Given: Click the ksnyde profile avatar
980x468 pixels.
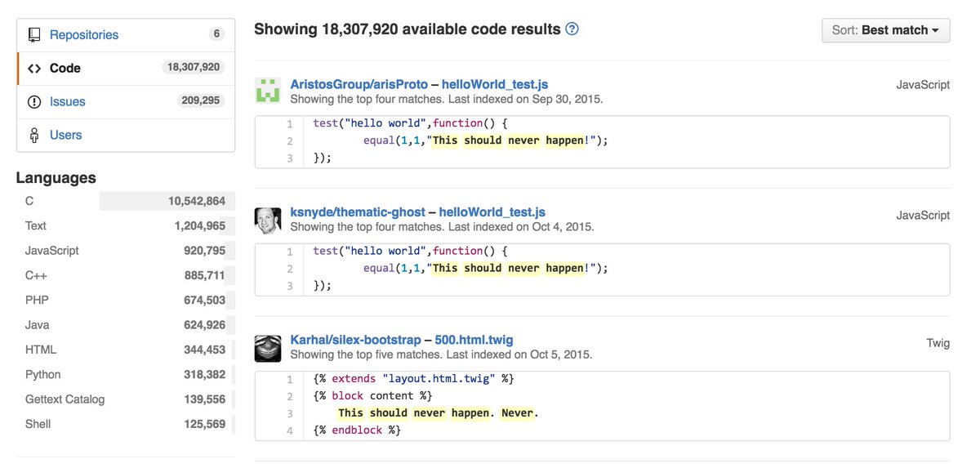Looking at the screenshot, I should click(268, 220).
